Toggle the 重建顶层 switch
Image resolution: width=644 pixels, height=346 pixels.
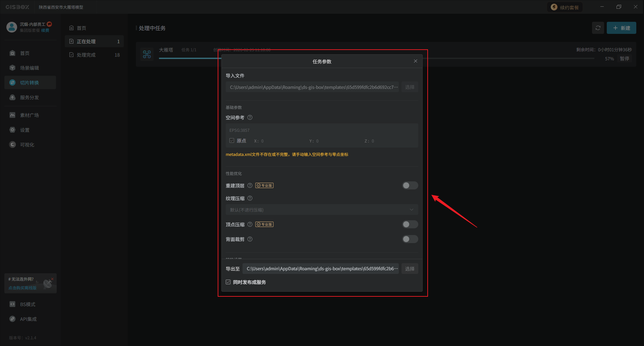[410, 186]
